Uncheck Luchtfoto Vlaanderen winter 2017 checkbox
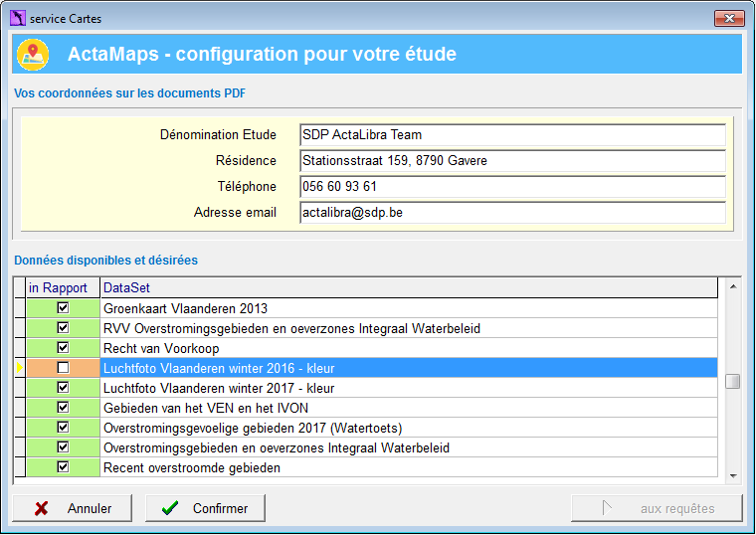 [x=63, y=388]
